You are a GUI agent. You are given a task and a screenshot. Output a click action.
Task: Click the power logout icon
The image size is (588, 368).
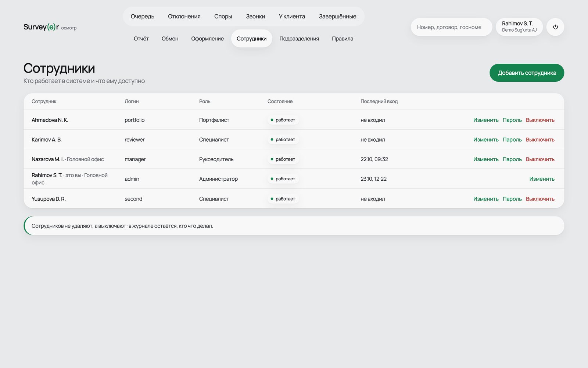click(555, 27)
